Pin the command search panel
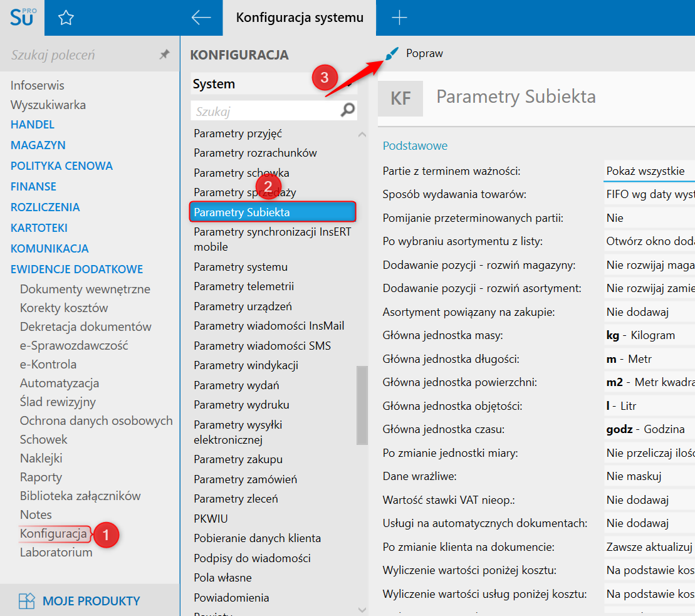 click(164, 55)
